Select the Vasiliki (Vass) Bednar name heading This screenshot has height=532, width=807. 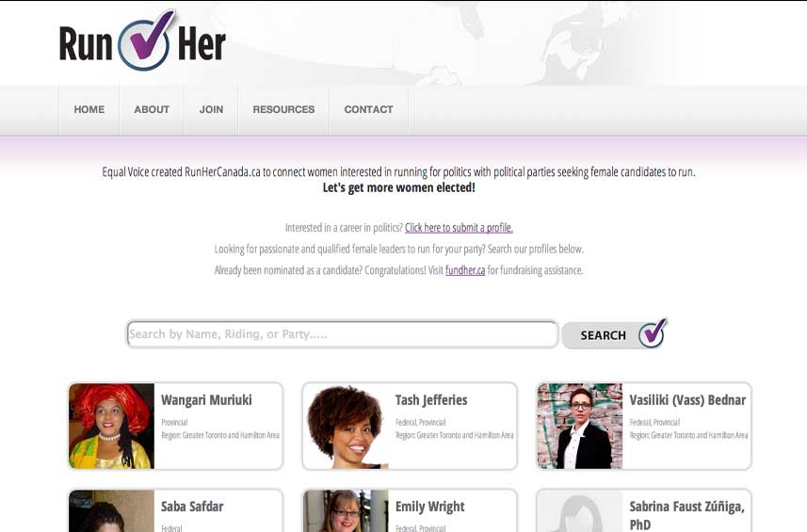tap(687, 400)
